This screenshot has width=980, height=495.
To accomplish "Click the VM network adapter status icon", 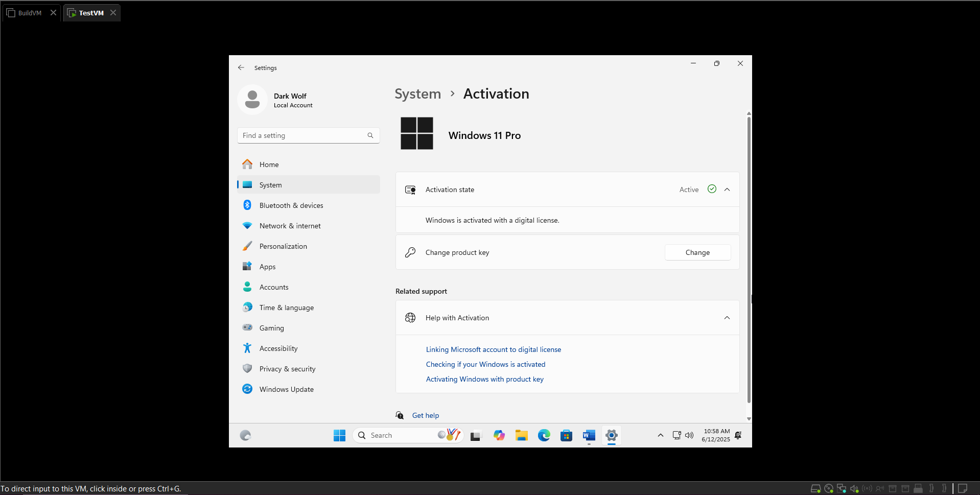I will [x=842, y=488].
